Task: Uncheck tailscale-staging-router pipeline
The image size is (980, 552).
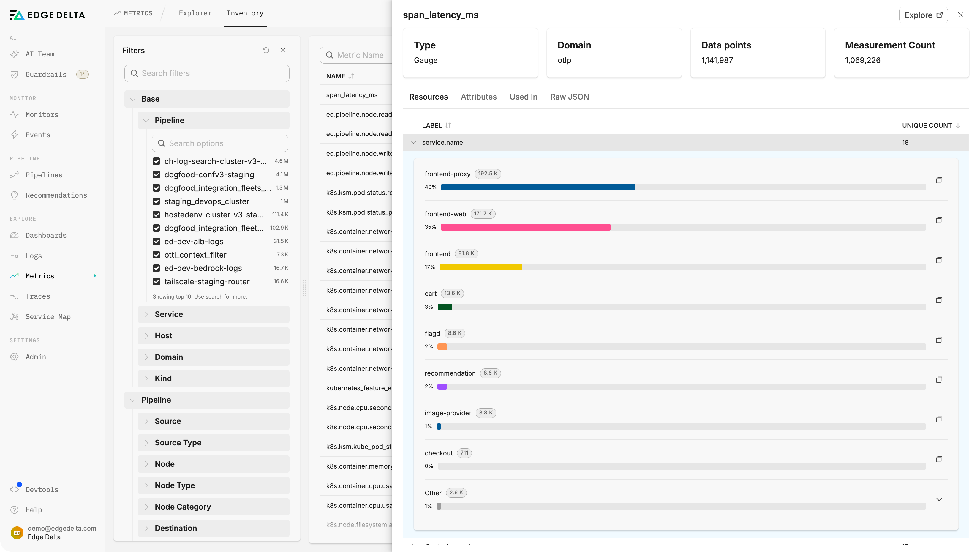Action: [x=157, y=282]
